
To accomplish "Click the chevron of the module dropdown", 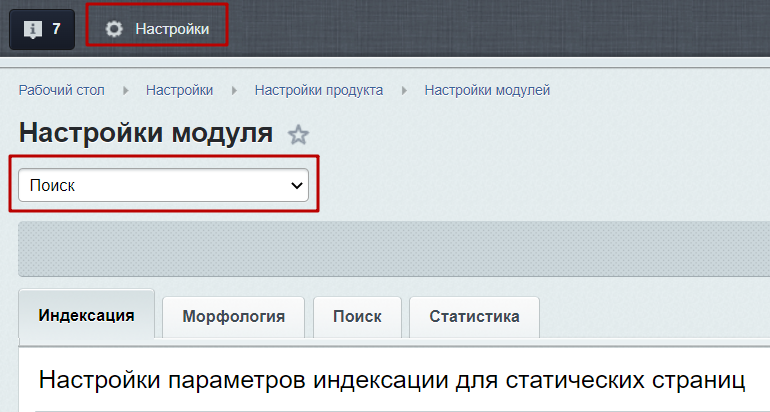I will click(296, 185).
